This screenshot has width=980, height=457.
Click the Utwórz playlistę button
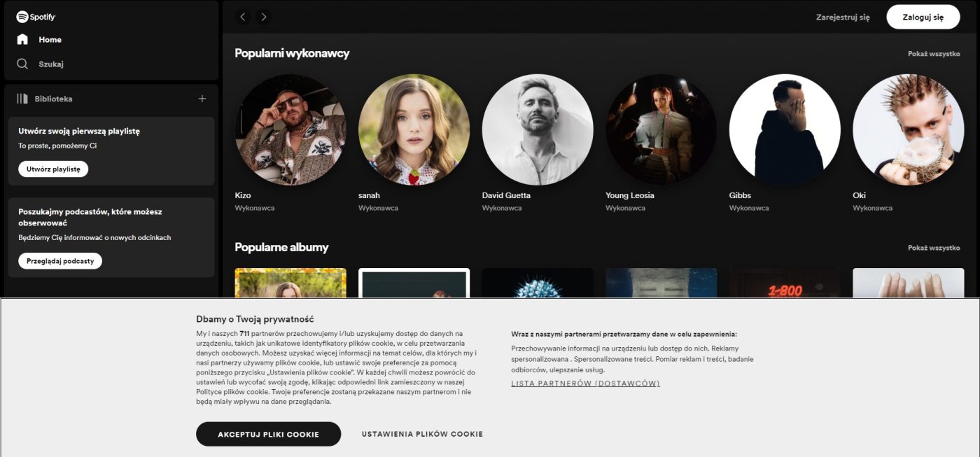tap(53, 169)
